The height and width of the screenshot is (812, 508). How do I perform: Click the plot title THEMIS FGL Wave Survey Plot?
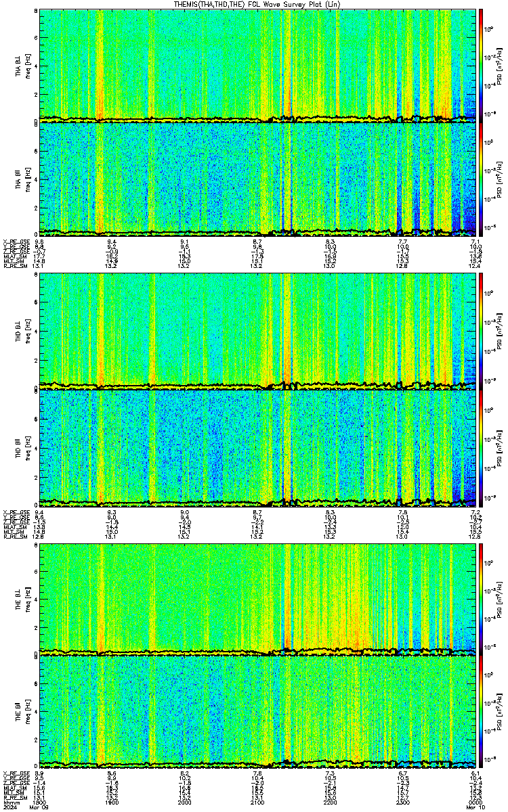click(258, 4)
